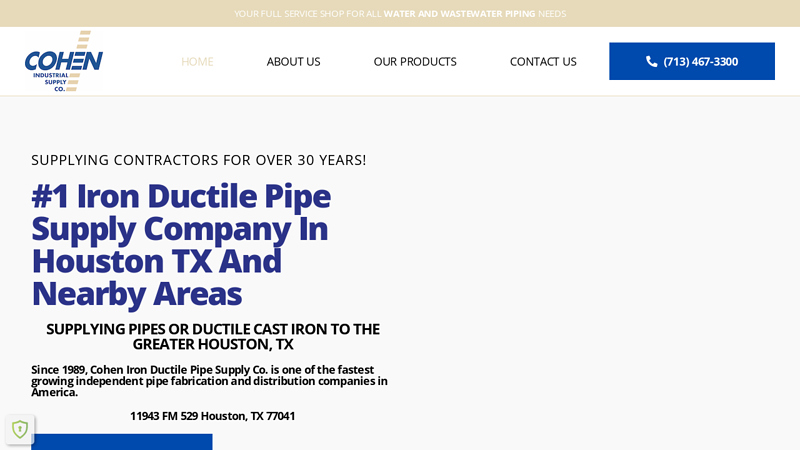Click the blue button below the address
The width and height of the screenshot is (800, 450).
[x=121, y=442]
